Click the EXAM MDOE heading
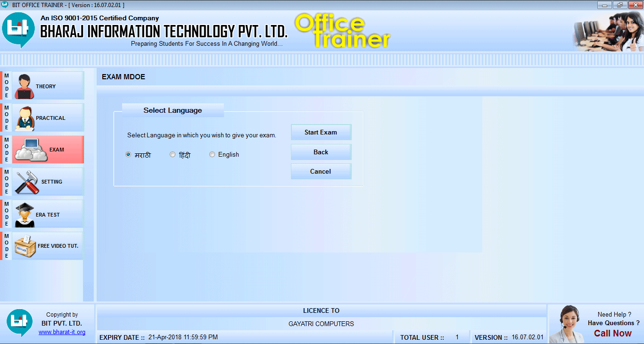 point(124,77)
